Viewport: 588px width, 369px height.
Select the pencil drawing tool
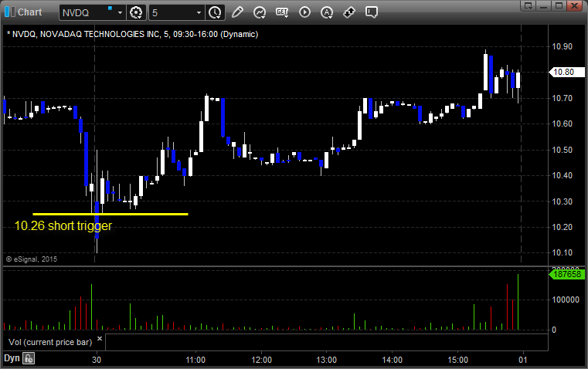pyautogui.click(x=237, y=12)
